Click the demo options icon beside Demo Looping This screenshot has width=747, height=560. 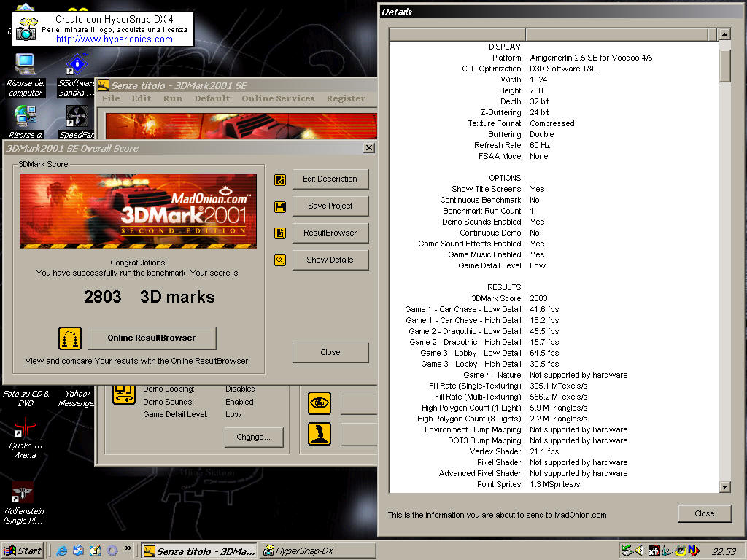coord(124,394)
